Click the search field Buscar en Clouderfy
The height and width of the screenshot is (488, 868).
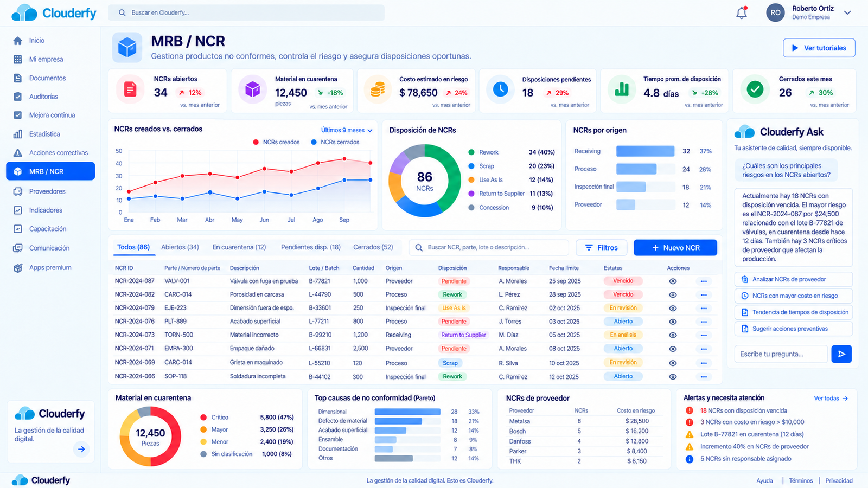coord(246,12)
